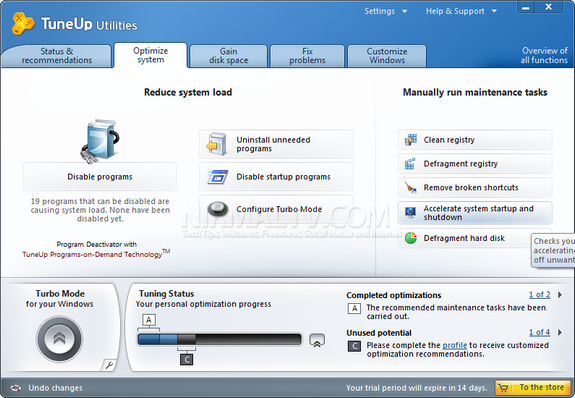Viewport: 575px width, 398px height.
Task: Click the Uninstall unneeded programs icon
Action: click(x=216, y=144)
